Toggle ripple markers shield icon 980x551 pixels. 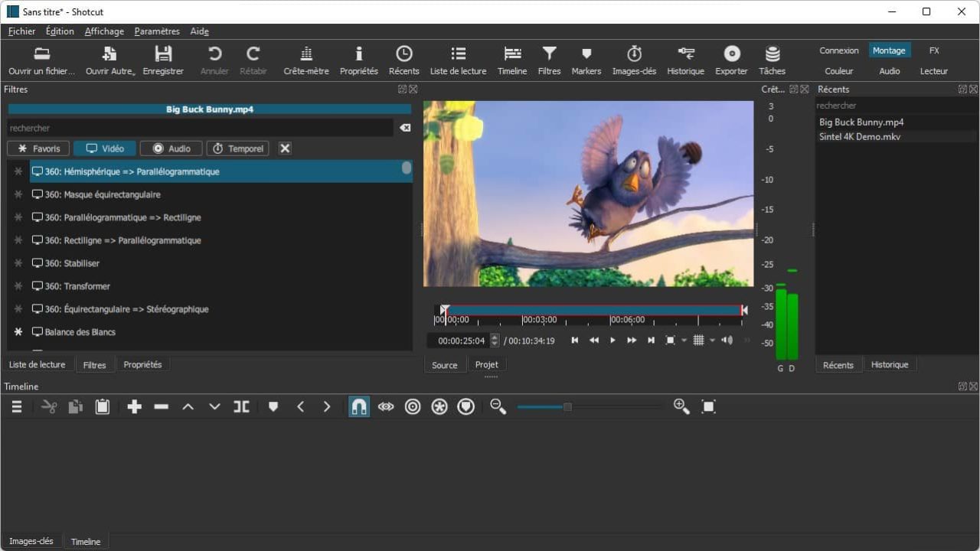pyautogui.click(x=466, y=407)
